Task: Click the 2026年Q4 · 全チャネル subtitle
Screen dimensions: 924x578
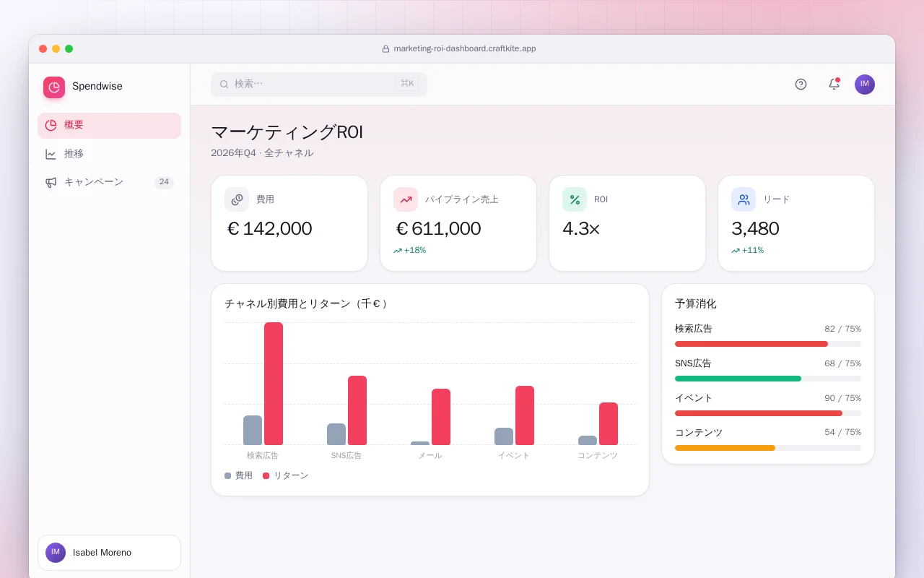Action: (x=262, y=153)
